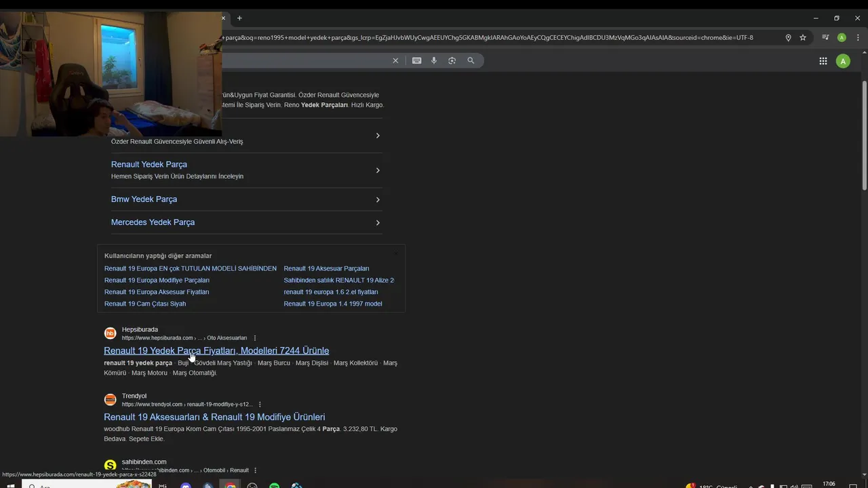Click the Hepsiburada site favicon

pyautogui.click(x=110, y=333)
